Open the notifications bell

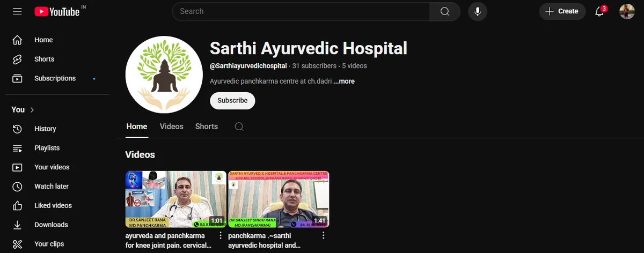pyautogui.click(x=600, y=11)
